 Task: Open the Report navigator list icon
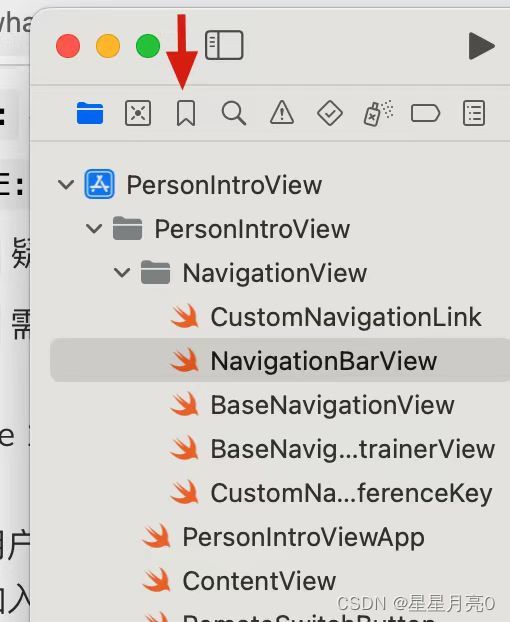[x=474, y=113]
